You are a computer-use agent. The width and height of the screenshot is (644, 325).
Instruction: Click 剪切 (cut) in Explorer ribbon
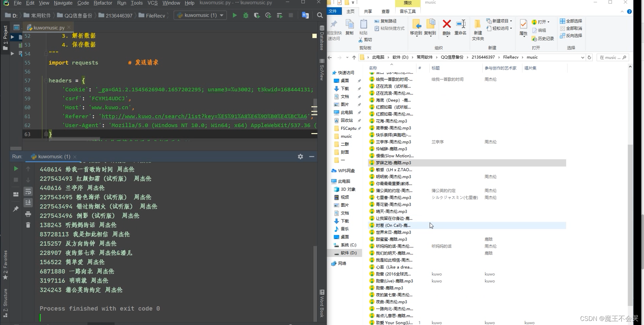point(365,40)
